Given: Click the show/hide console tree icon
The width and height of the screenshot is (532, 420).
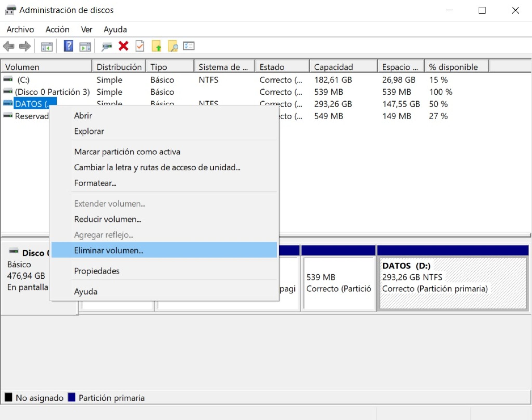Looking at the screenshot, I should [47, 47].
